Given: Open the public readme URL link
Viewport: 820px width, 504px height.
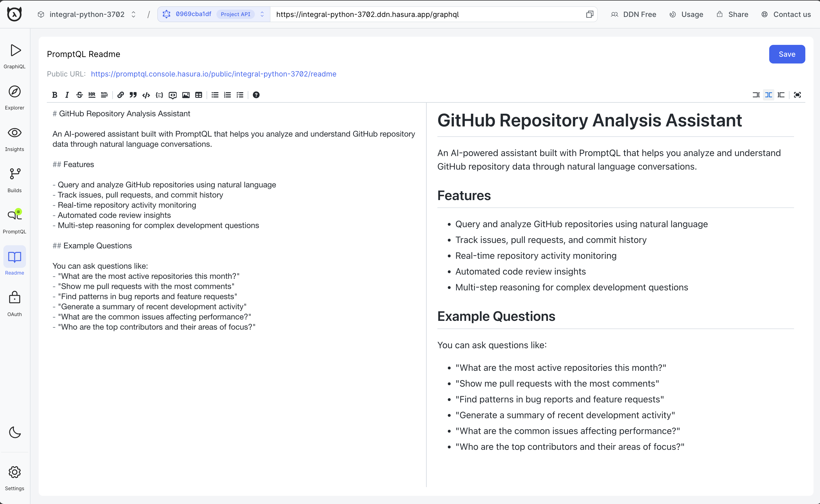Looking at the screenshot, I should click(213, 74).
